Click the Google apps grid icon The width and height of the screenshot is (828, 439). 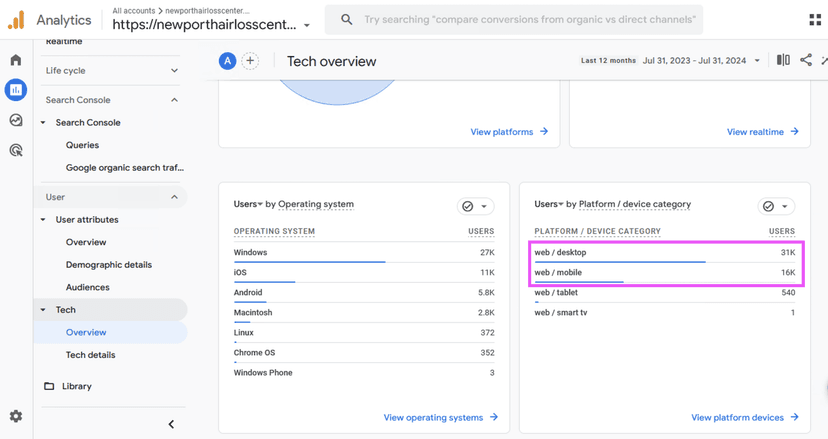pyautogui.click(x=815, y=19)
